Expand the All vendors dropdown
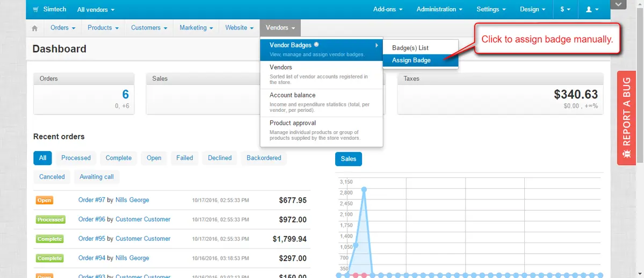The width and height of the screenshot is (644, 278). coord(96,10)
